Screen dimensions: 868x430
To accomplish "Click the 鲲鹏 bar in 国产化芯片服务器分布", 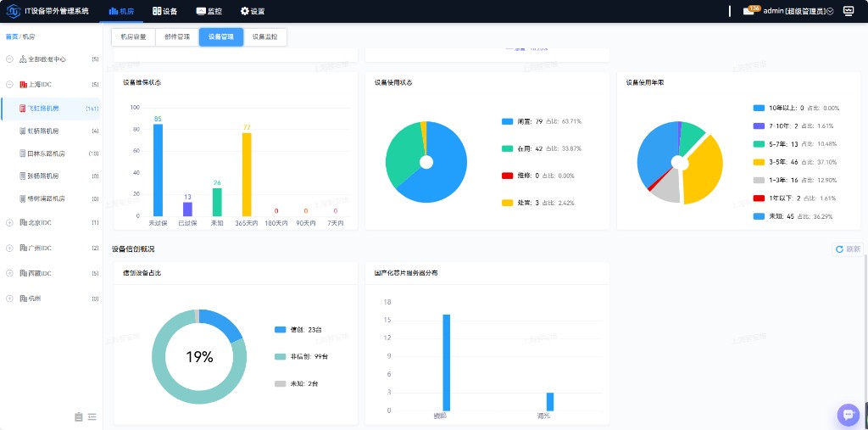I will pyautogui.click(x=446, y=362).
